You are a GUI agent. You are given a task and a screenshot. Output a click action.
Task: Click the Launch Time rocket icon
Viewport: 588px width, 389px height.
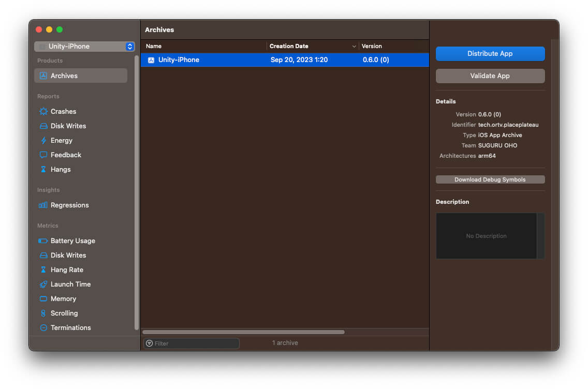43,284
